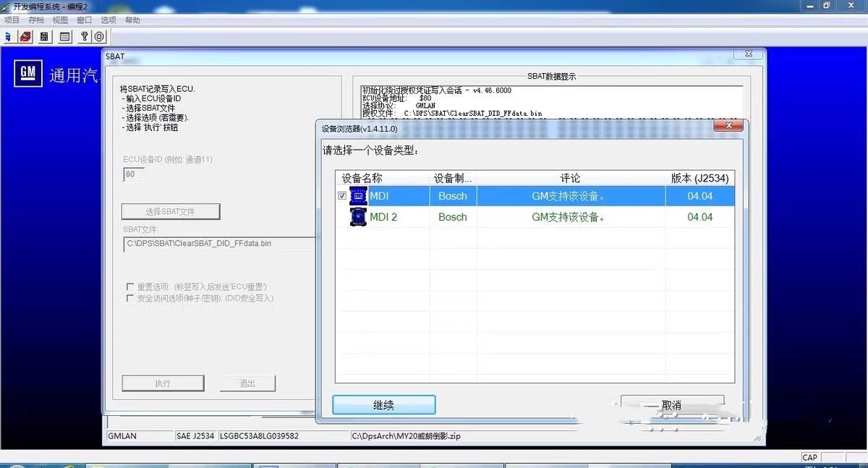Click VIN LSGBC53A8LG039582 in status bar

(x=259, y=436)
